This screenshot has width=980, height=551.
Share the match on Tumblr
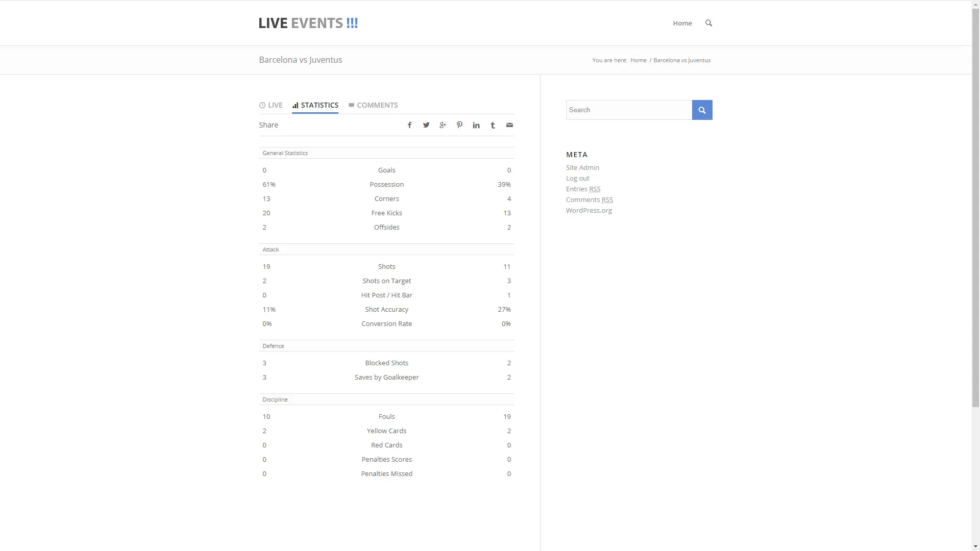[493, 125]
